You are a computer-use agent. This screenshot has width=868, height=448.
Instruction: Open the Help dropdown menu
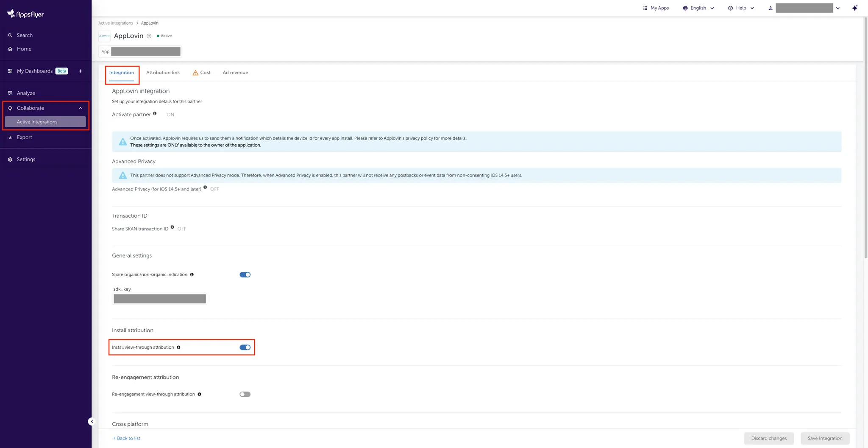[x=741, y=8]
